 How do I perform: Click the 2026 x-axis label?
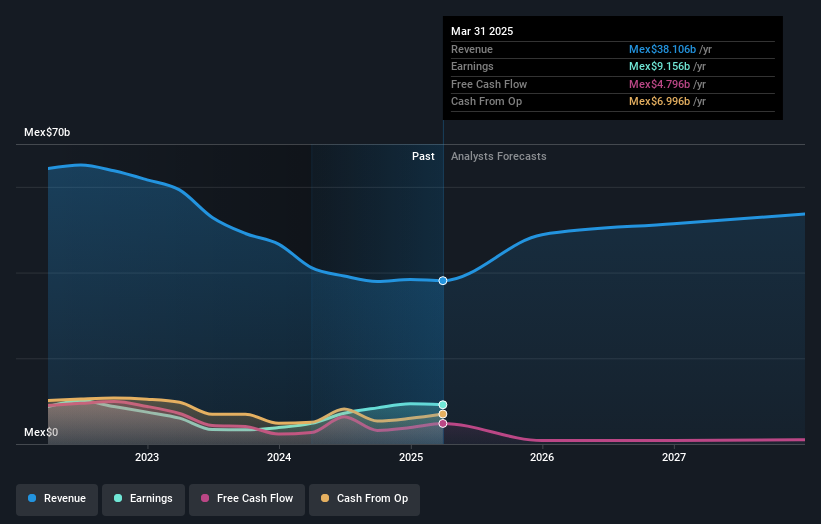point(542,457)
